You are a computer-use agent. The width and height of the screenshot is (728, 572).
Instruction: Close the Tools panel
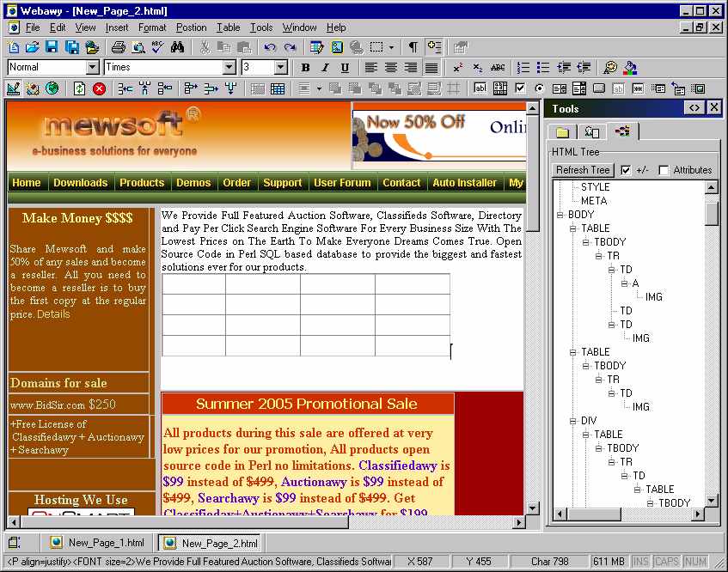click(x=713, y=108)
